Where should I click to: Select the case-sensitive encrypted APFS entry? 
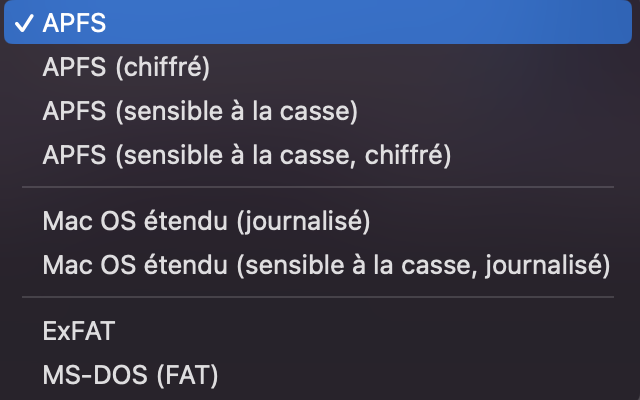pyautogui.click(x=247, y=155)
